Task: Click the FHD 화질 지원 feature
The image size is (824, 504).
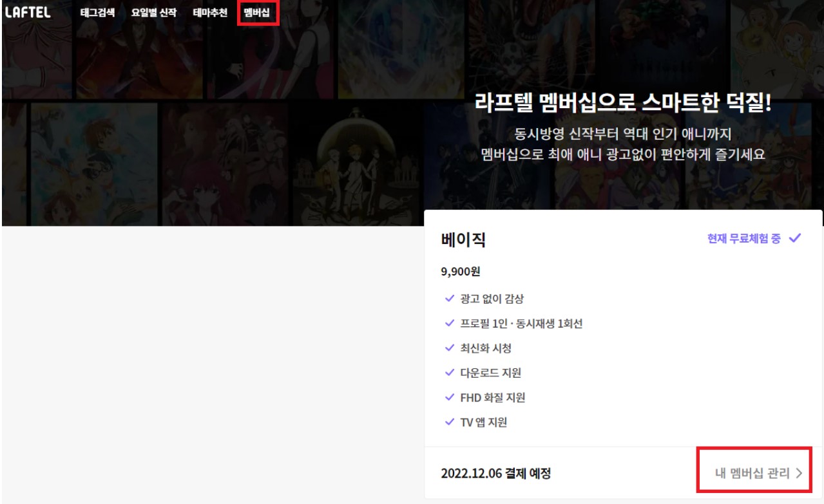Action: (x=493, y=398)
